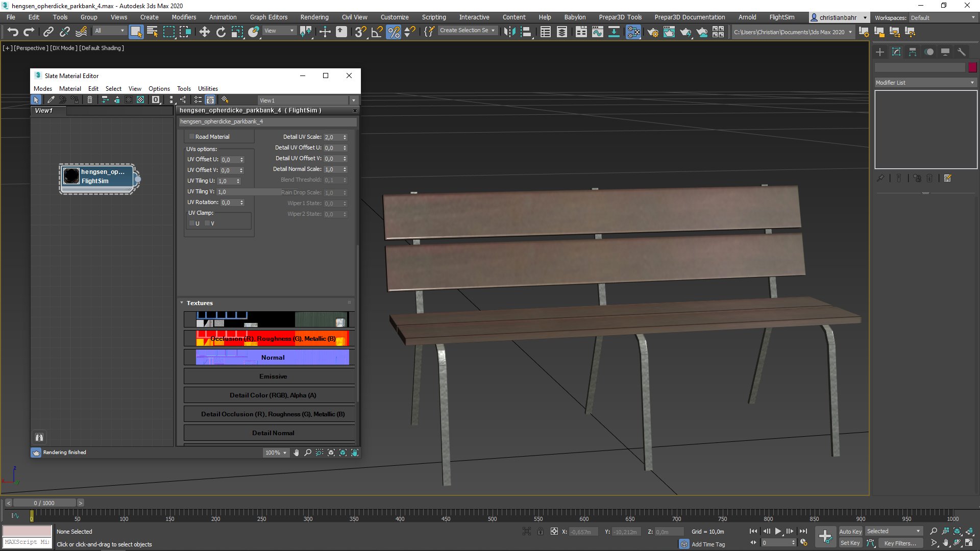Open the View dropdown in Slate Editor
The width and height of the screenshot is (980, 551).
[x=135, y=88]
